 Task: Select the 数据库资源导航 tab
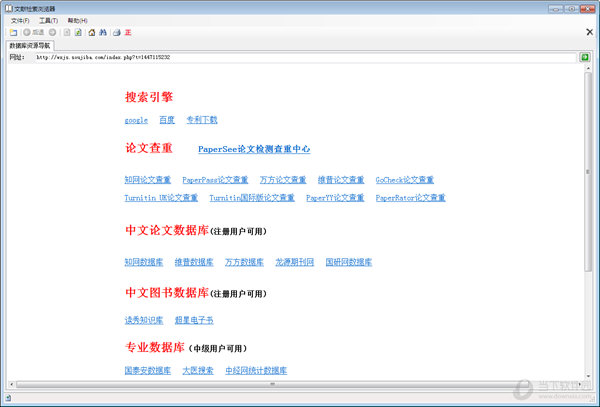click(x=30, y=46)
